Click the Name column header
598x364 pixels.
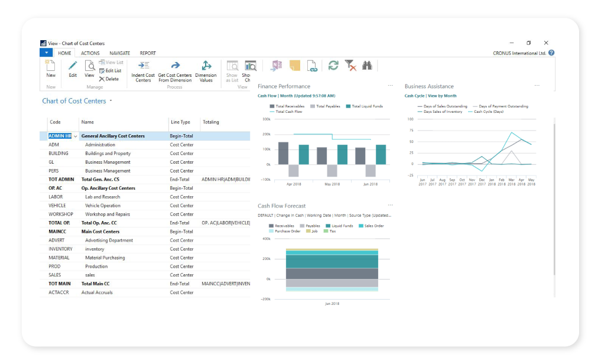[87, 122]
